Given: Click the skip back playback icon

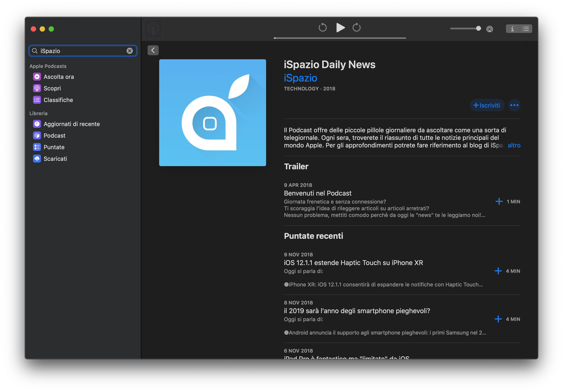Looking at the screenshot, I should [x=323, y=27].
